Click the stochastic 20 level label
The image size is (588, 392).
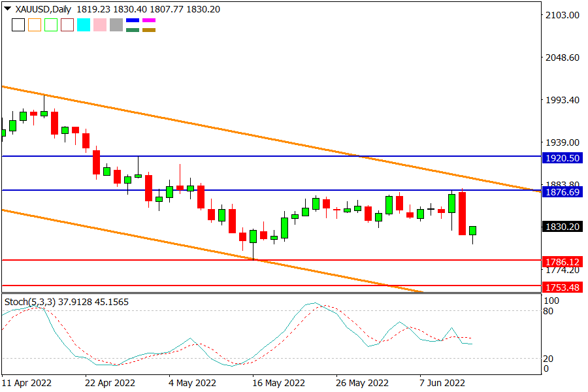(x=548, y=359)
